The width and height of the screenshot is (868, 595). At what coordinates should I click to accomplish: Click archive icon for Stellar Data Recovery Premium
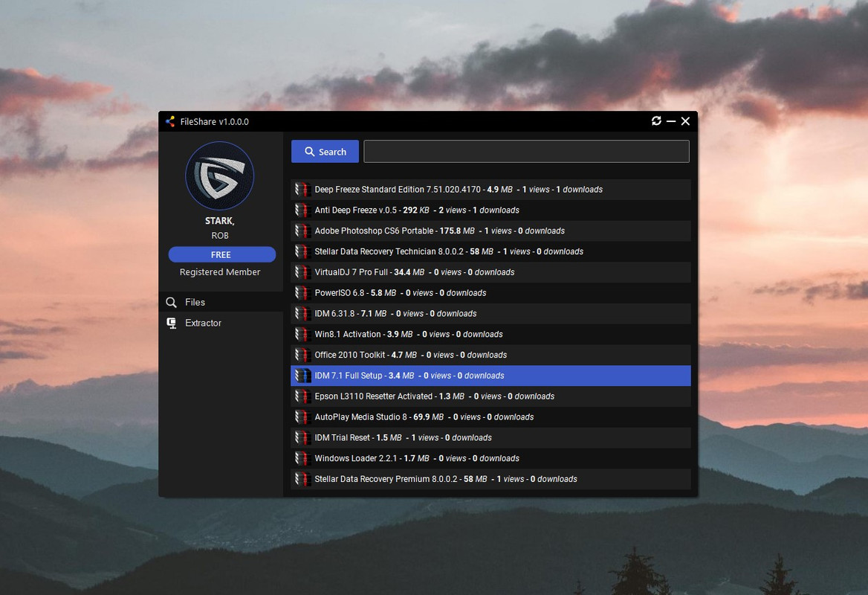(x=302, y=479)
